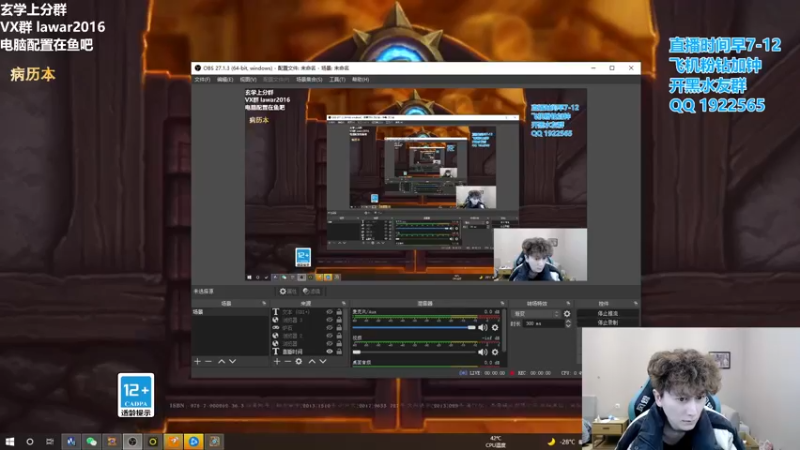Open Windows Start menu

click(10, 442)
